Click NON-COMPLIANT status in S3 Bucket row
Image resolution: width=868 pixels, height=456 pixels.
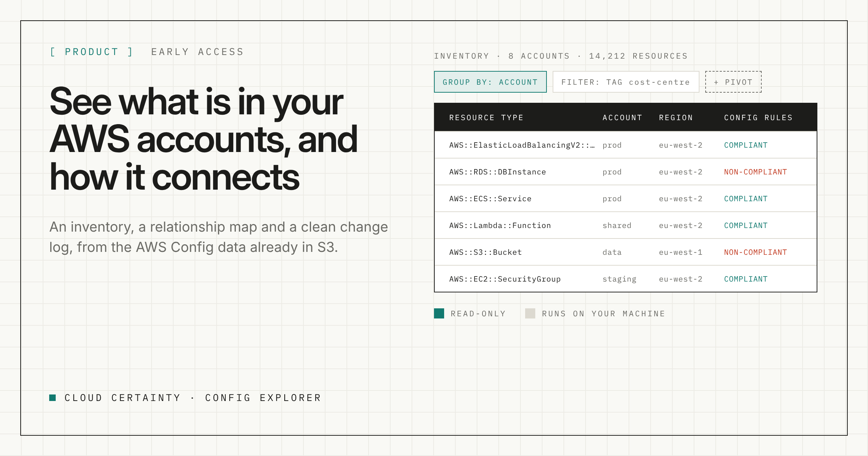point(755,252)
